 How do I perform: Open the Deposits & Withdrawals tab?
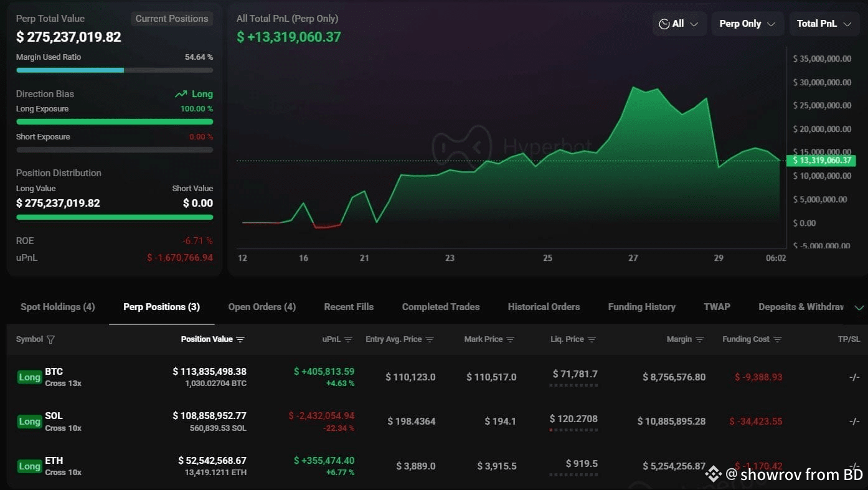coord(801,307)
